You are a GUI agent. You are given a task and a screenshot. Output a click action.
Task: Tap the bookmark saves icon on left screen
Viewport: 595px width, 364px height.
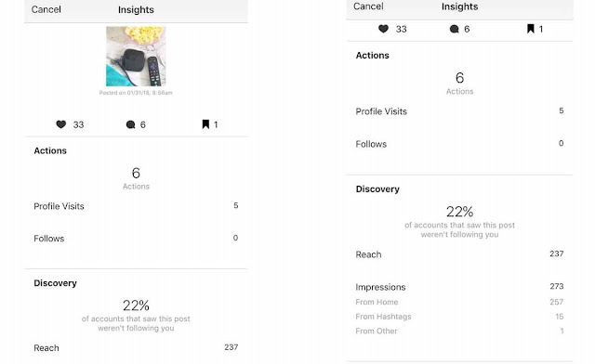[x=205, y=124]
